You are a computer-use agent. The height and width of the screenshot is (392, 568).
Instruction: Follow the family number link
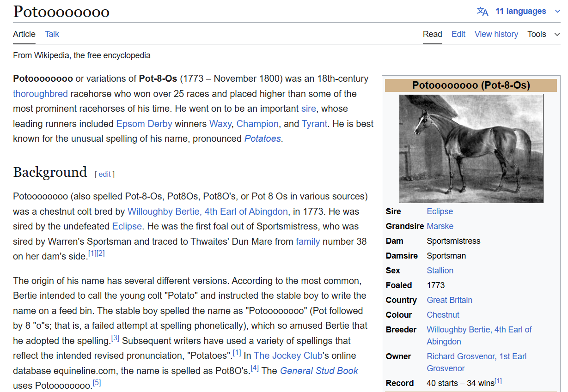pos(308,241)
